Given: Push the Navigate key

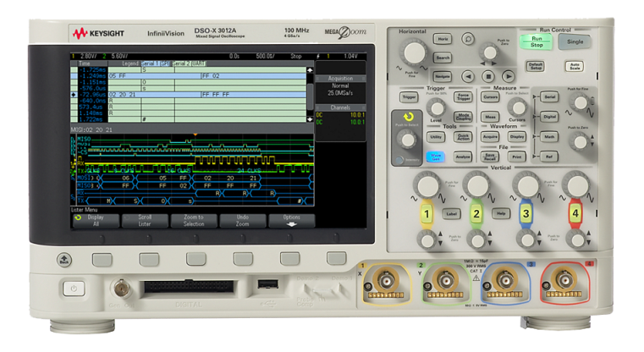Looking at the screenshot, I should click(443, 76).
